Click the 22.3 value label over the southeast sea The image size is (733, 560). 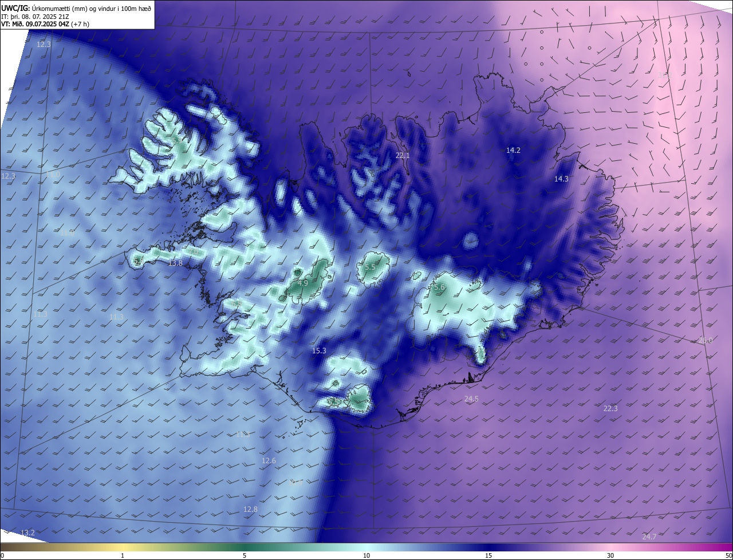[x=610, y=409]
